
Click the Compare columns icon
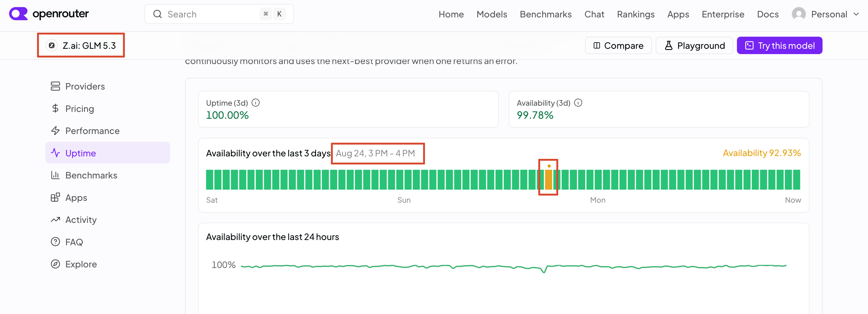pyautogui.click(x=597, y=45)
